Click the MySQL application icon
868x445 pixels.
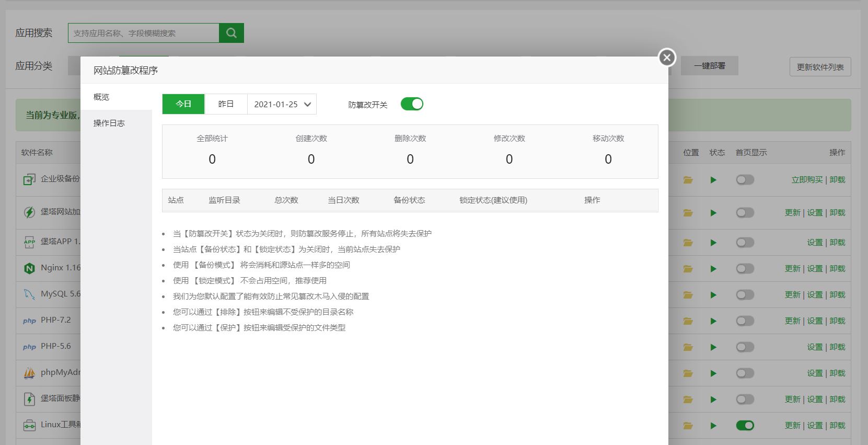(x=29, y=294)
